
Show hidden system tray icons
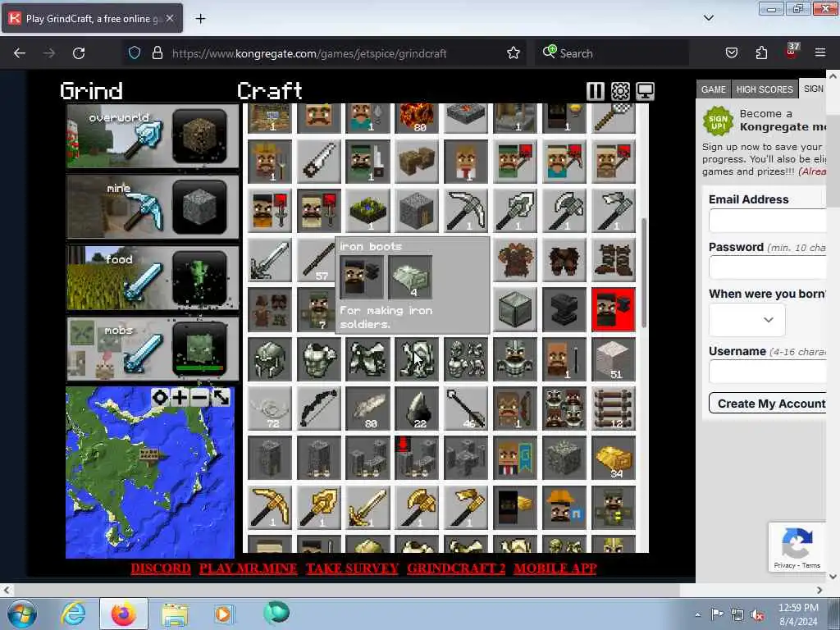(697, 614)
